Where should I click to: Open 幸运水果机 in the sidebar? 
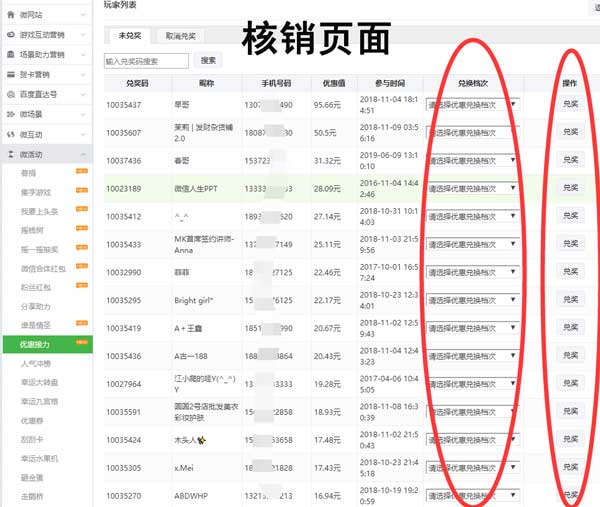(x=39, y=458)
